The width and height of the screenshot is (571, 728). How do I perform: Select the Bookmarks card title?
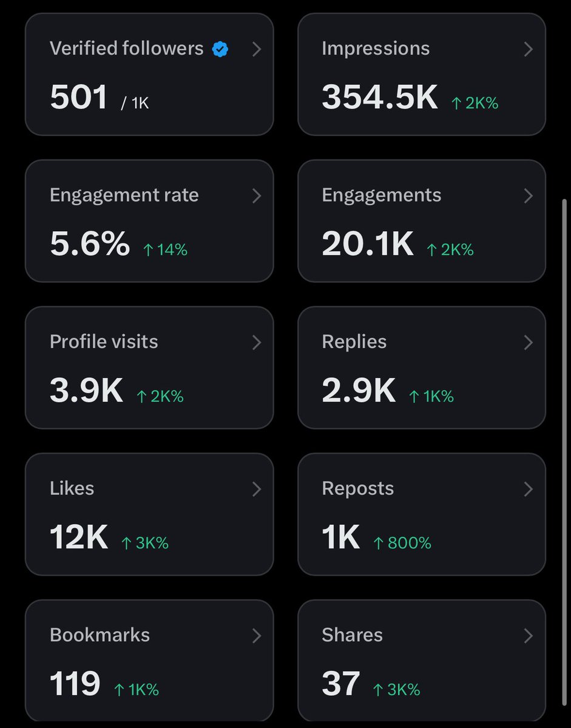100,635
